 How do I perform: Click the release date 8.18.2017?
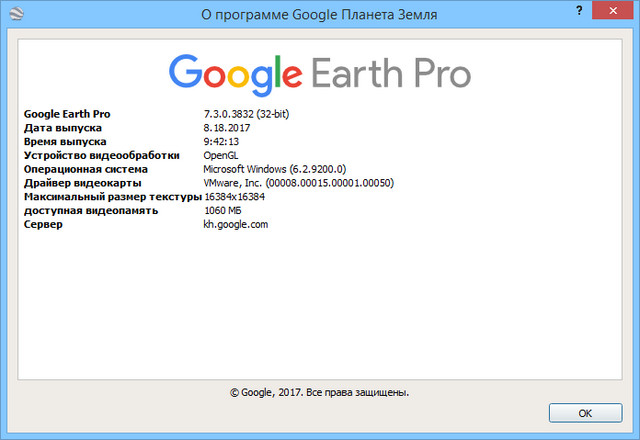click(227, 128)
